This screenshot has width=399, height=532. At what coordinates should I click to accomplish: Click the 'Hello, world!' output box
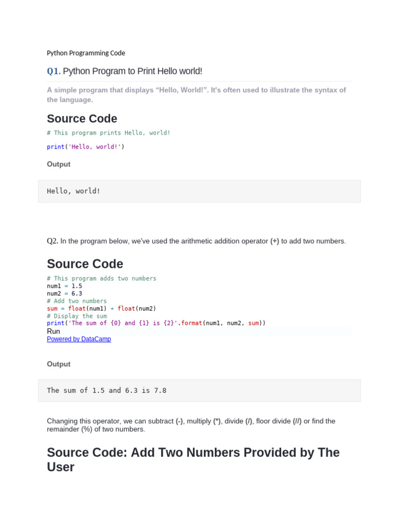pos(199,191)
